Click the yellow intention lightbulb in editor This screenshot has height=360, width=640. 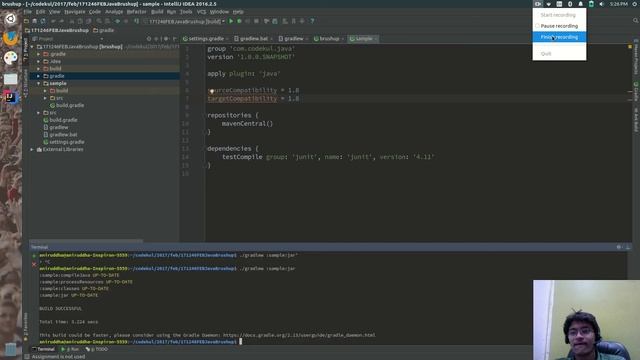click(211, 91)
